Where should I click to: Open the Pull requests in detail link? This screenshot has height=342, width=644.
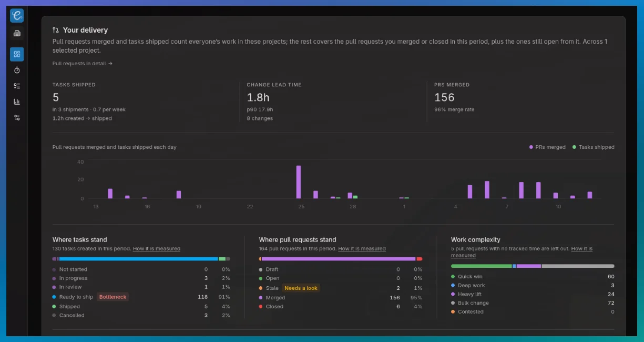click(83, 64)
